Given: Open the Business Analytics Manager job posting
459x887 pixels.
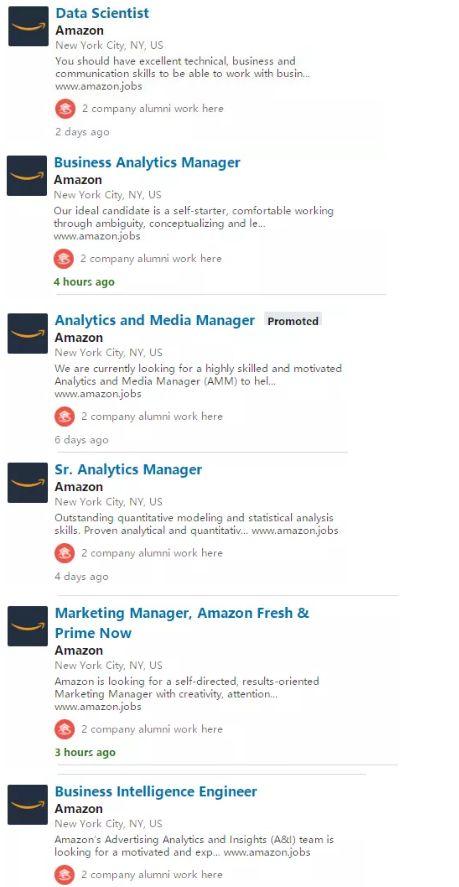Looking at the screenshot, I should coord(147,163).
